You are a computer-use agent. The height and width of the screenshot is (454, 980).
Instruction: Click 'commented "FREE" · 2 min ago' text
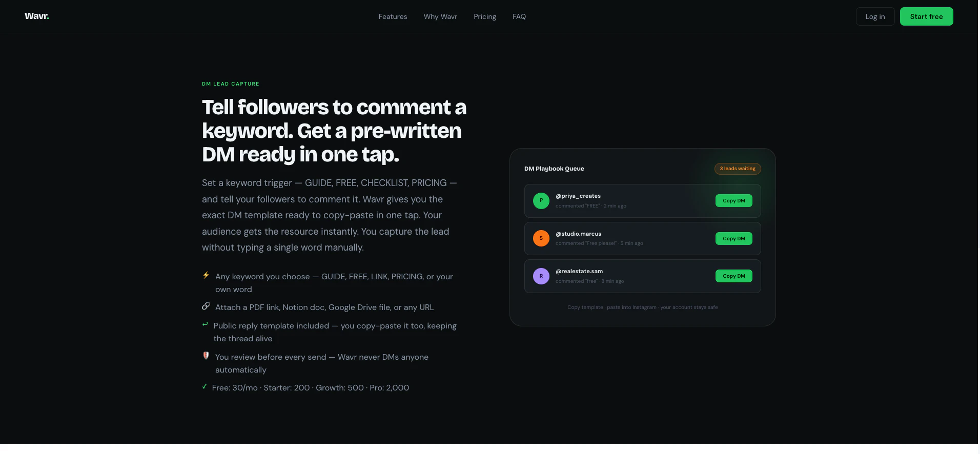(x=591, y=206)
